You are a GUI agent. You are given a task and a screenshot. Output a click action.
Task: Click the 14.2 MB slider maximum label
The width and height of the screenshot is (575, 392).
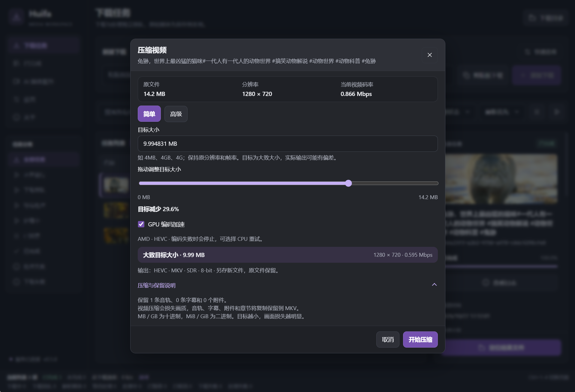(428, 197)
